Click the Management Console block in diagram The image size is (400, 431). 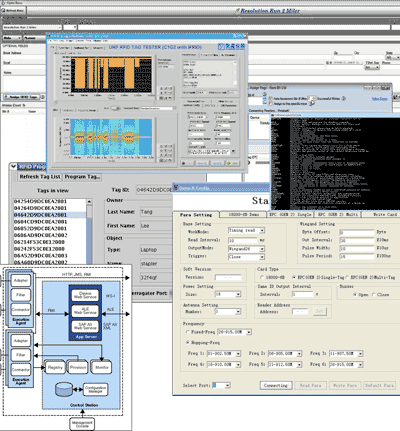[x=82, y=424]
